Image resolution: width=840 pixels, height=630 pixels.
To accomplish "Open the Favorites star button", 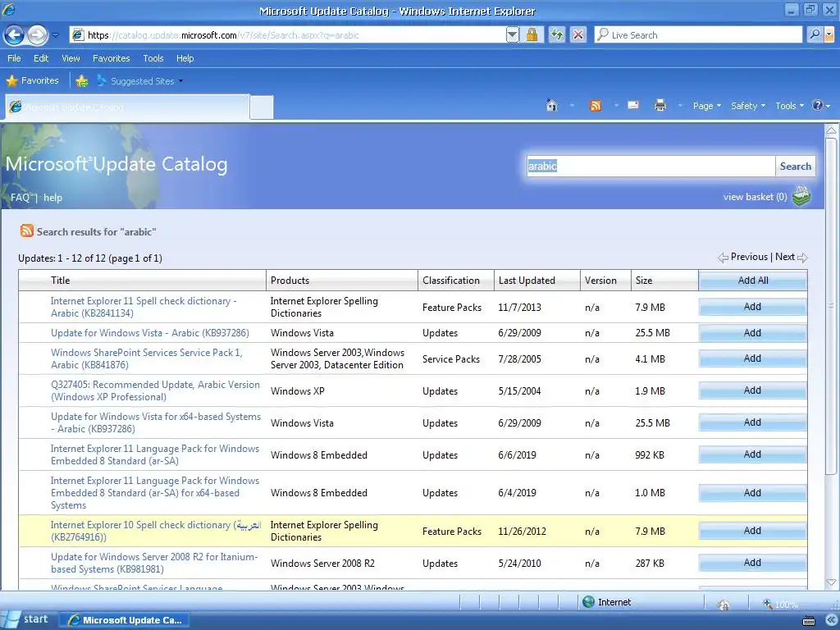I will [32, 81].
